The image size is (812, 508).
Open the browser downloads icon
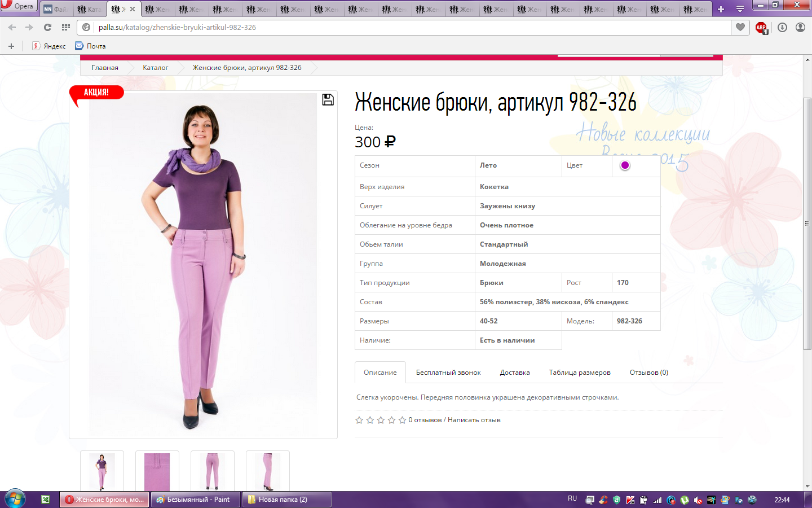[782, 27]
